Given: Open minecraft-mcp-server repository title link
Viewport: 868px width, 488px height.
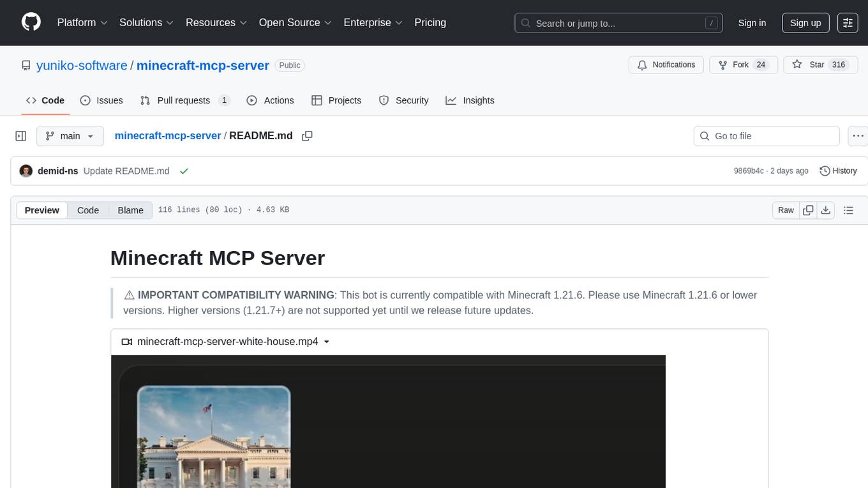Looking at the screenshot, I should coord(203,65).
